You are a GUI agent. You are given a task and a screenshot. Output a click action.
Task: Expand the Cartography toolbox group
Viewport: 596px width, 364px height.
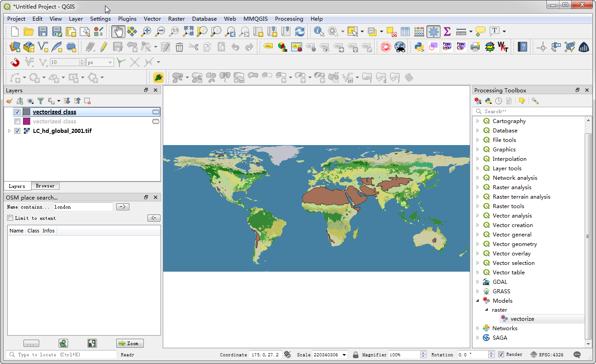pyautogui.click(x=478, y=121)
